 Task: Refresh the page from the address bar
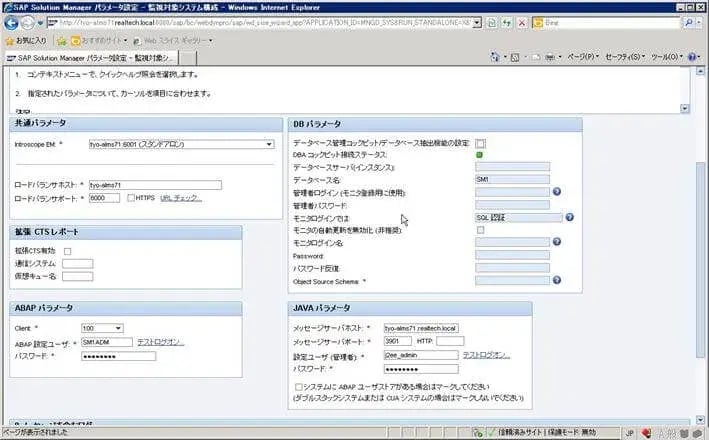click(x=506, y=23)
